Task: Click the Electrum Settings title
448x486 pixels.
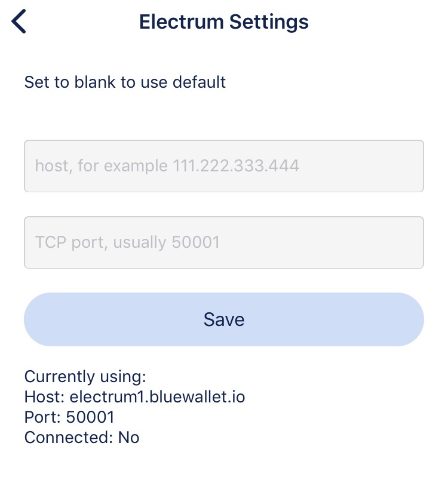Action: pos(223,22)
